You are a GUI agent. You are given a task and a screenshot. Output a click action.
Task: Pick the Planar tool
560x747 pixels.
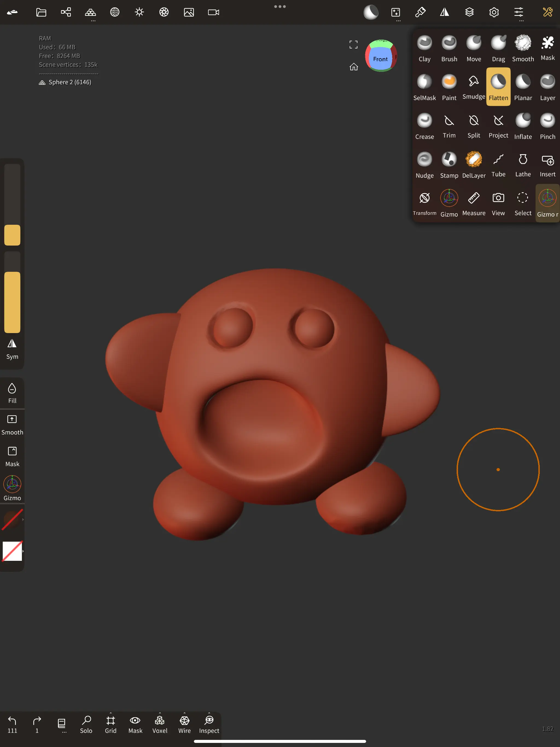[x=523, y=87]
